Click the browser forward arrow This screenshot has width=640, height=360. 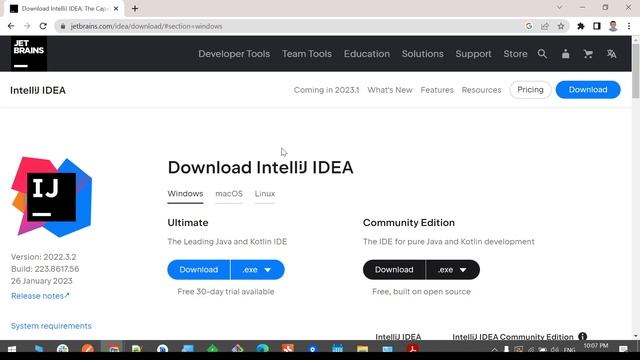pyautogui.click(x=27, y=26)
